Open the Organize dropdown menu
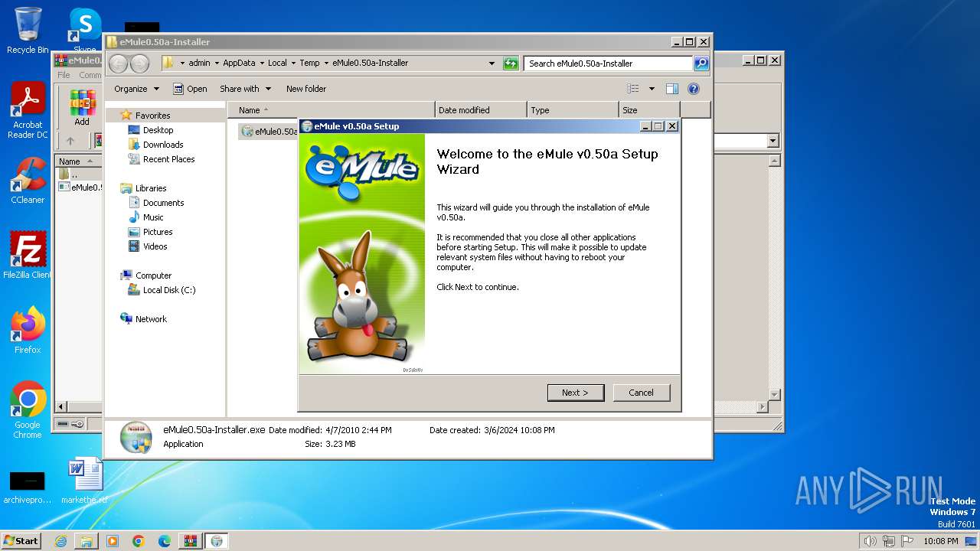980x551 pixels. (136, 89)
